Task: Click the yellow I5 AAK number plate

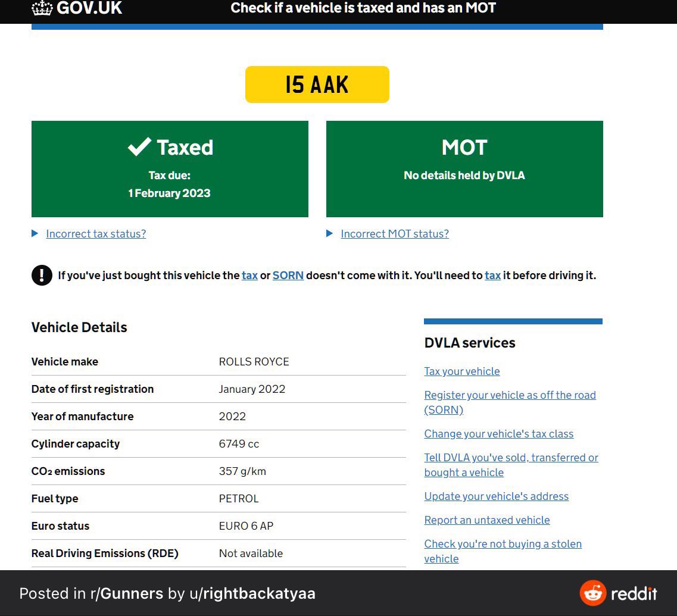Action: (x=317, y=85)
